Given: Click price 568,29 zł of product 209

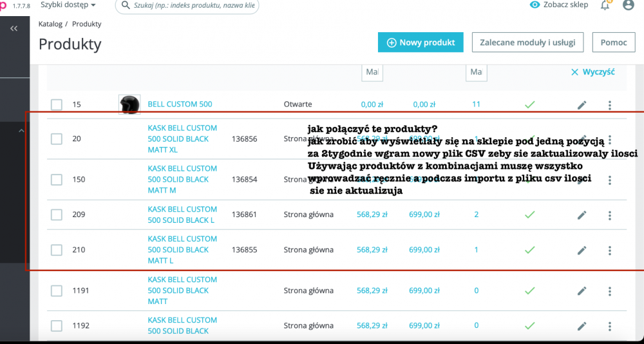Looking at the screenshot, I should pyautogui.click(x=372, y=215).
